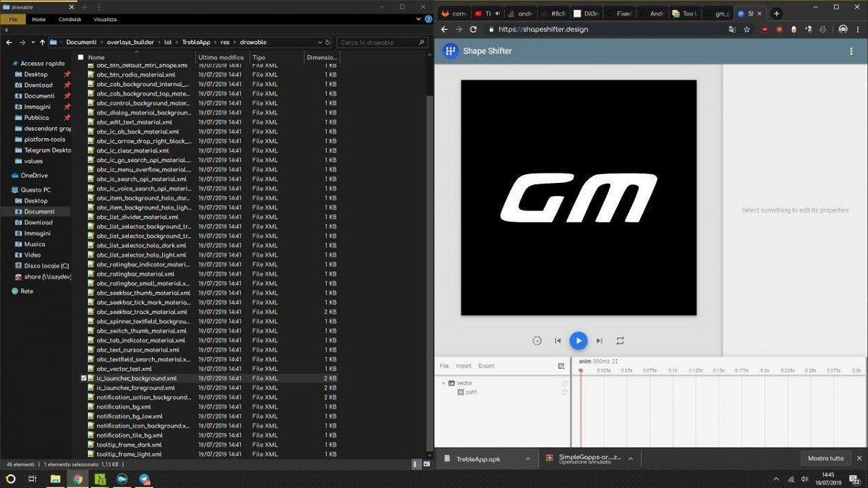
Task: Open the address bar path history dropdown
Action: pos(319,43)
